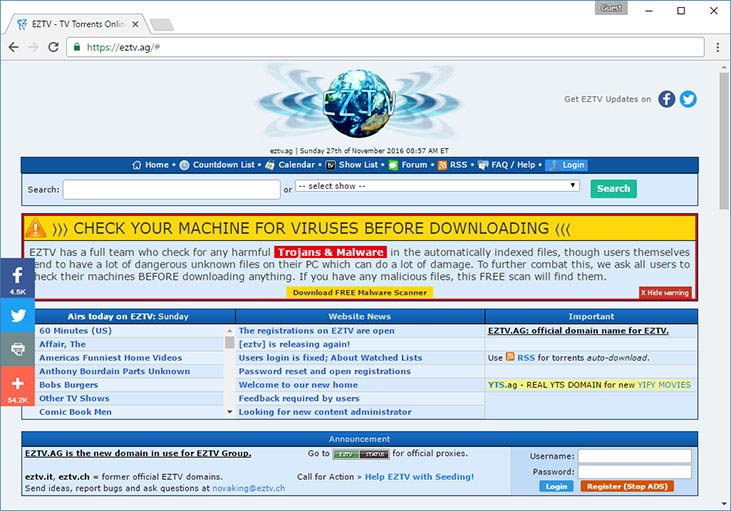Open 60 Minutes (US) show link

pyautogui.click(x=76, y=331)
